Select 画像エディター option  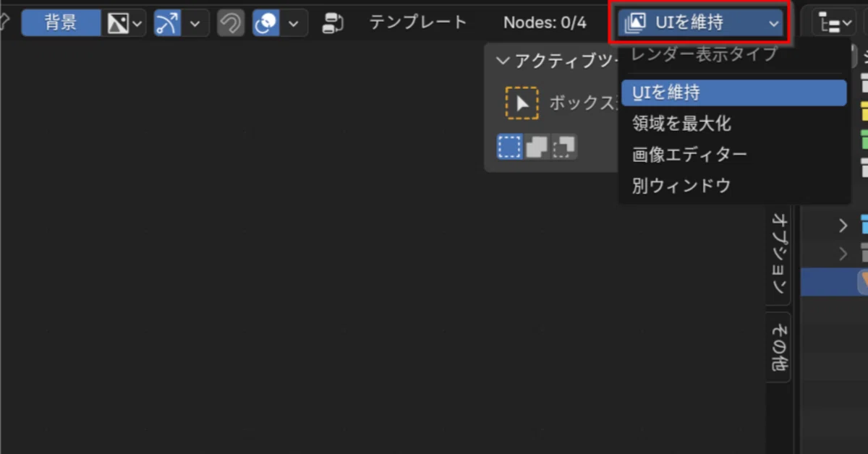[733, 155]
